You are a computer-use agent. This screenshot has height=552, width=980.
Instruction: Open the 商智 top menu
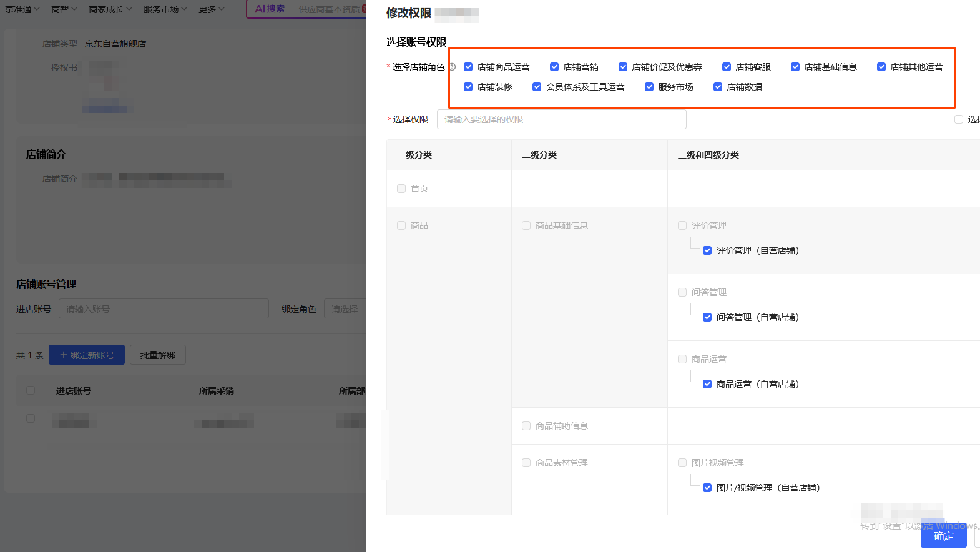tap(64, 9)
